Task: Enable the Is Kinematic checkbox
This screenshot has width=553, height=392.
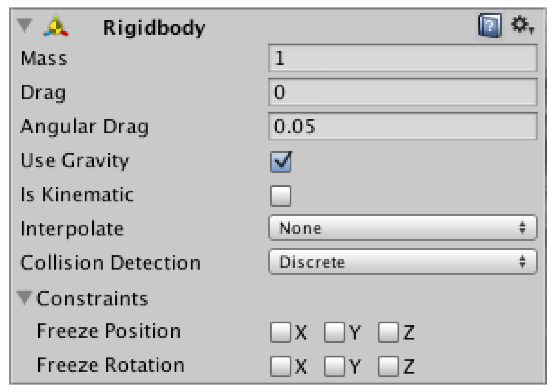Action: (280, 196)
